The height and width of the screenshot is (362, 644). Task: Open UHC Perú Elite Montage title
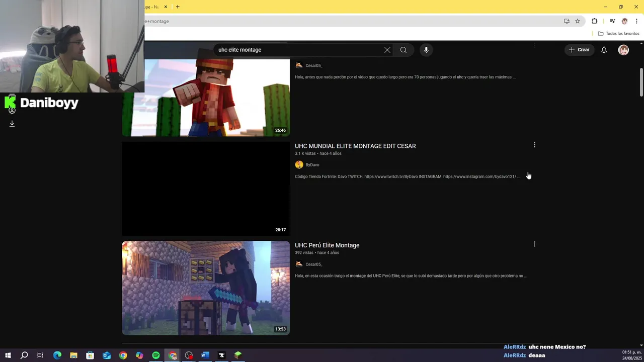pyautogui.click(x=327, y=245)
